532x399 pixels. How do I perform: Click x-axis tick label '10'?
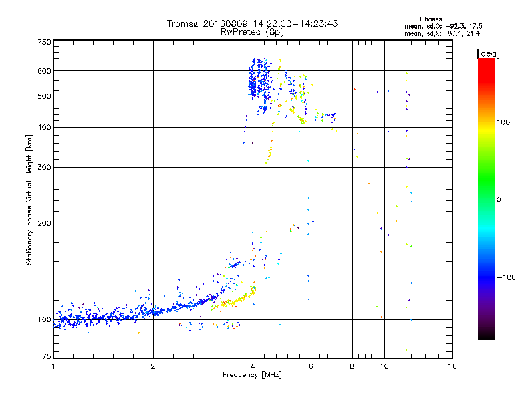click(384, 366)
